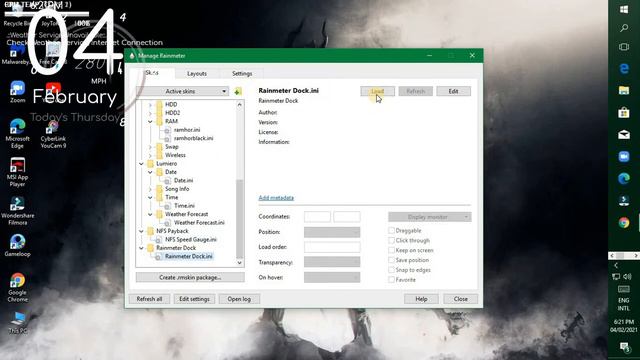This screenshot has width=640, height=360.
Task: Toggle the Save position checkbox
Action: [x=391, y=260]
